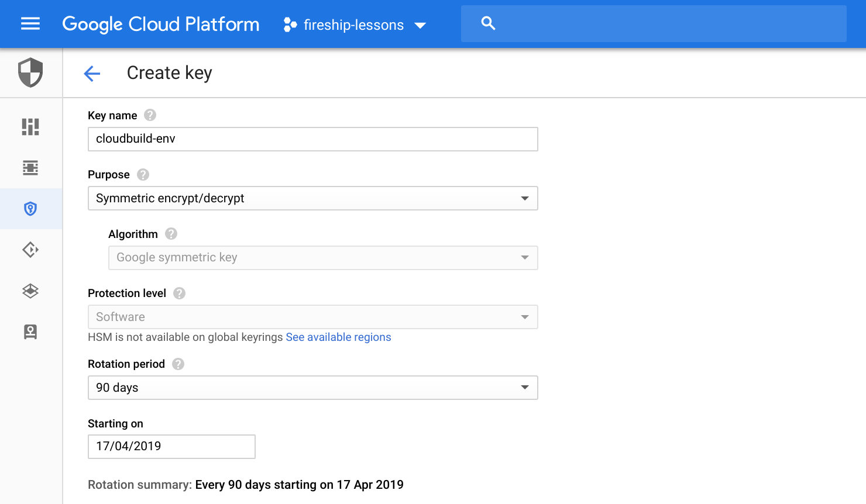Viewport: 866px width, 504px height.
Task: Expand the Protection level Software dropdown
Action: tap(312, 317)
